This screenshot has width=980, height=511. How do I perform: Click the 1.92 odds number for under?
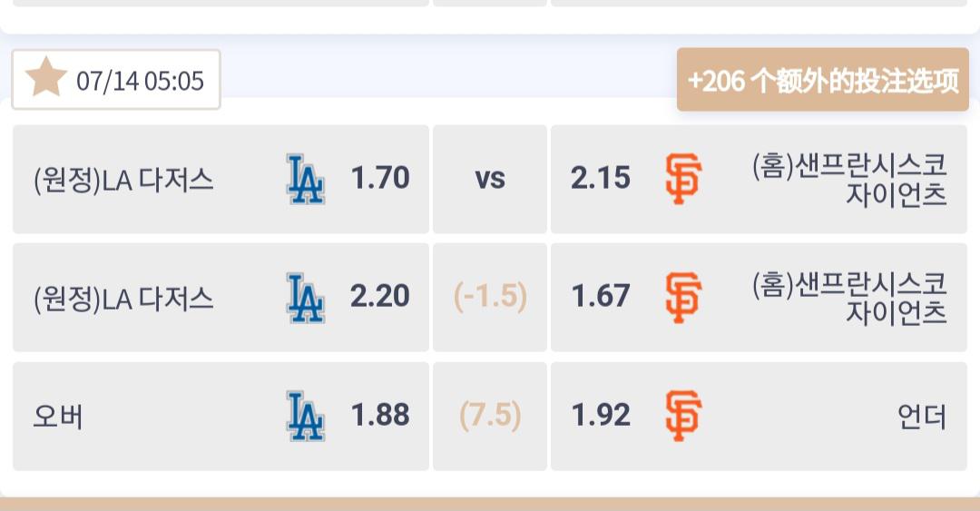coord(601,415)
